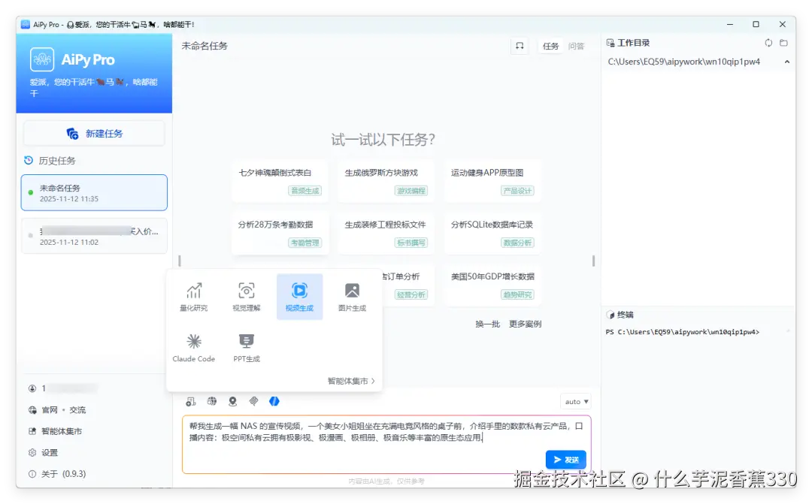Click 换一批 to refresh suggestions
The width and height of the screenshot is (812, 504).
pyautogui.click(x=487, y=324)
